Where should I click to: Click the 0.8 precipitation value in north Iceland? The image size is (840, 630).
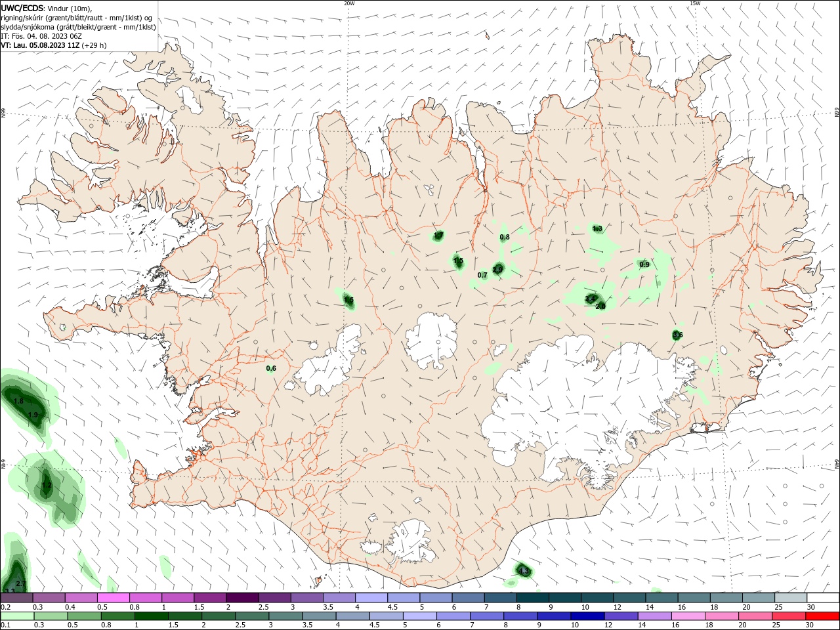coord(505,237)
